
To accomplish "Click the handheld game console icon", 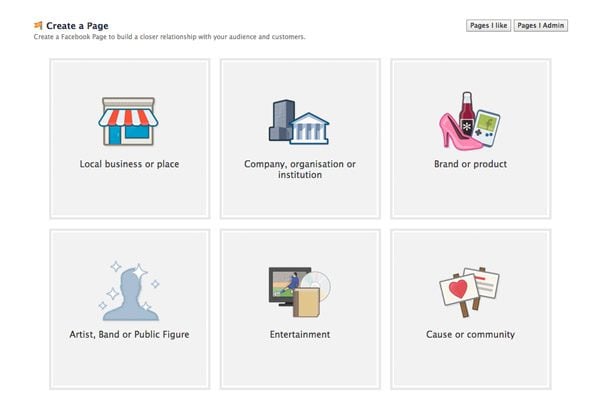I will pyautogui.click(x=487, y=126).
